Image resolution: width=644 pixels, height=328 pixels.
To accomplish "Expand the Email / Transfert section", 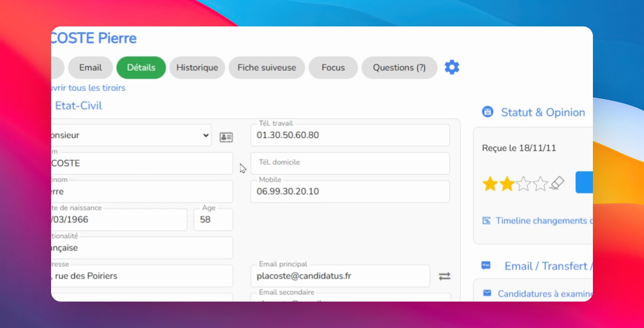I will (x=549, y=266).
